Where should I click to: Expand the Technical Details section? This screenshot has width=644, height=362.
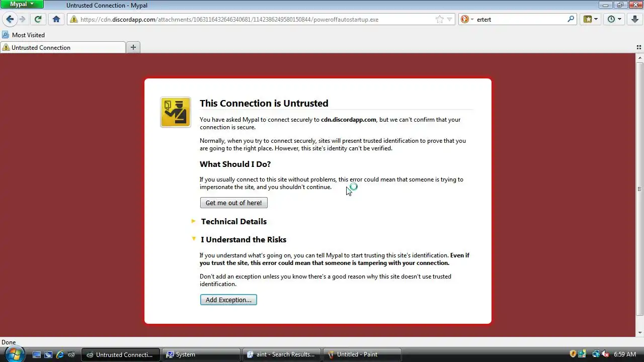click(x=233, y=221)
